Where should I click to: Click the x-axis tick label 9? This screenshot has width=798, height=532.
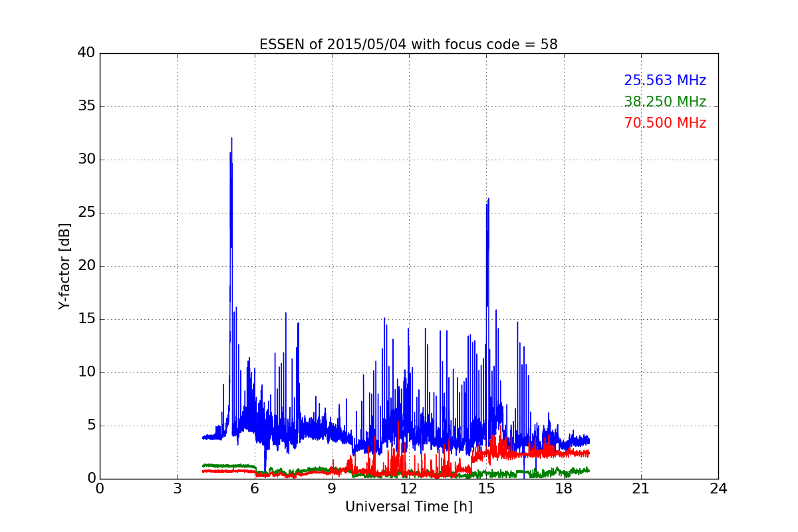(332, 488)
